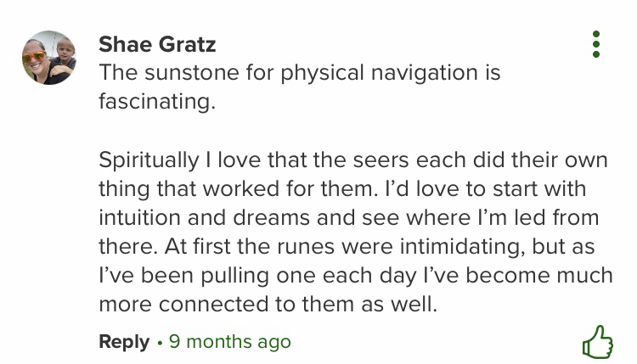Click Reply under the comment

tap(124, 341)
